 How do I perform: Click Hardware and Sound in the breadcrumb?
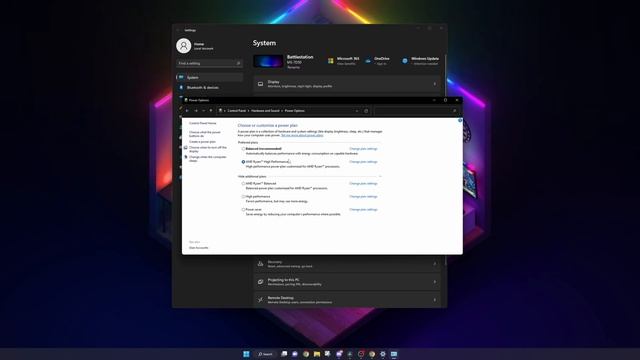[265, 111]
